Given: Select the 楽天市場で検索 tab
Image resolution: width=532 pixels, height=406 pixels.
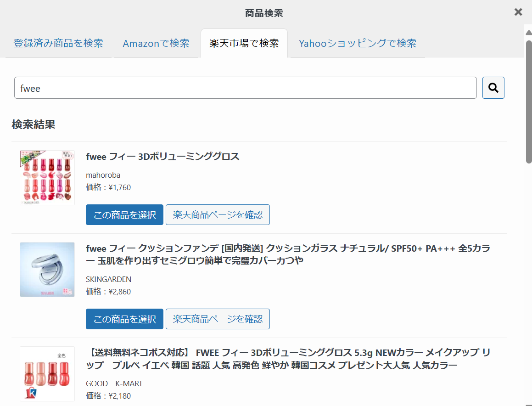Looking at the screenshot, I should point(244,43).
